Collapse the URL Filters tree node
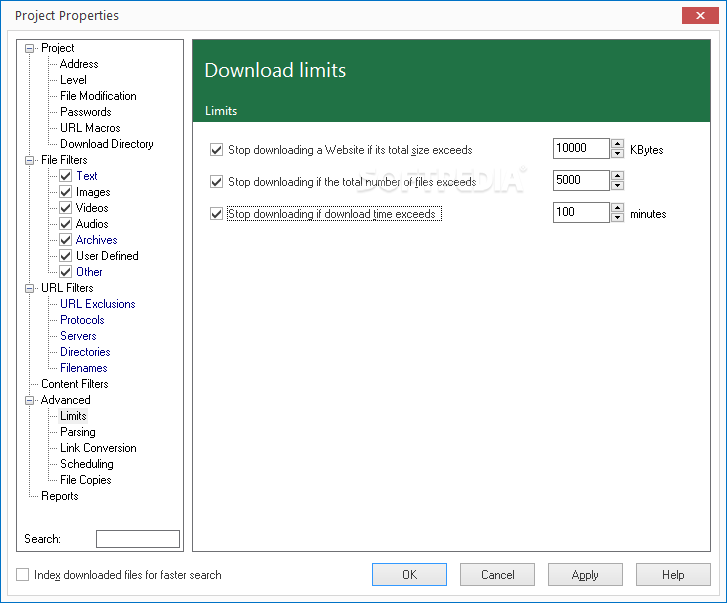The width and height of the screenshot is (727, 603). pos(30,288)
